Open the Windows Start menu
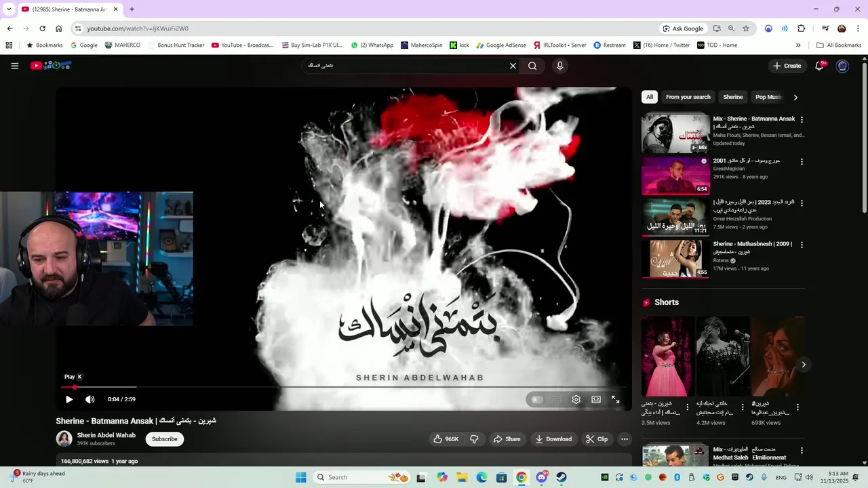The height and width of the screenshot is (488, 868). coord(301,477)
